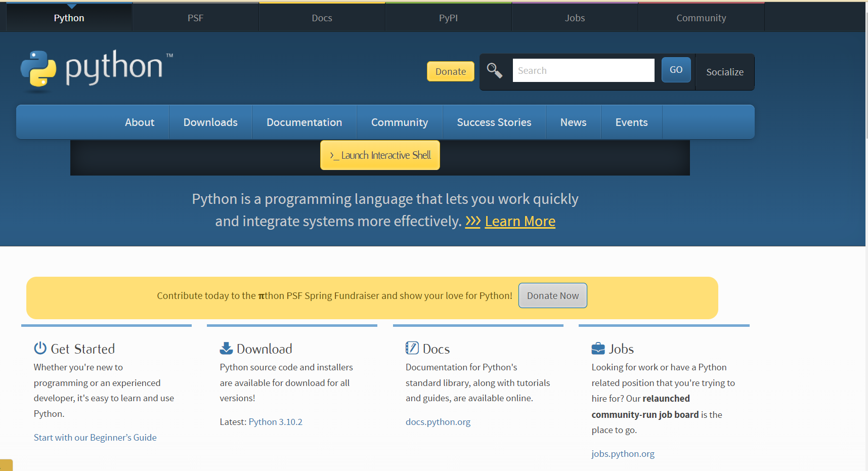Go to the PyPI tab
The width and height of the screenshot is (868, 471).
pos(449,18)
